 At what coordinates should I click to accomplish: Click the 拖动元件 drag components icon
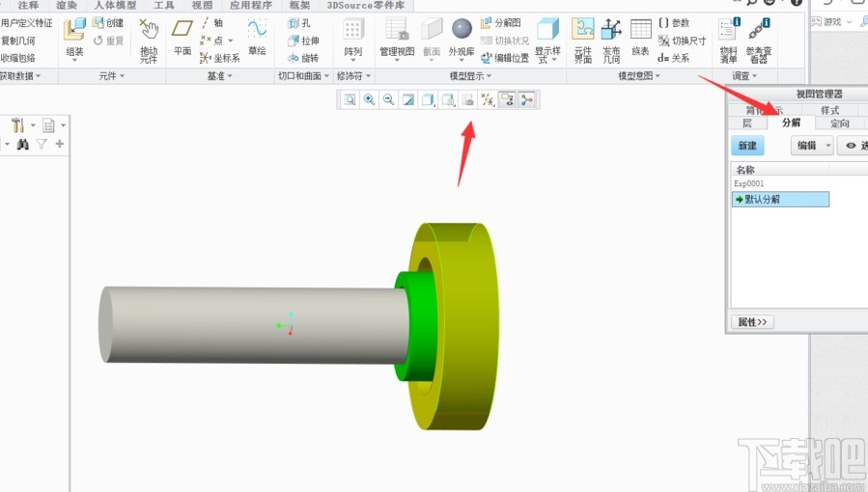click(149, 40)
